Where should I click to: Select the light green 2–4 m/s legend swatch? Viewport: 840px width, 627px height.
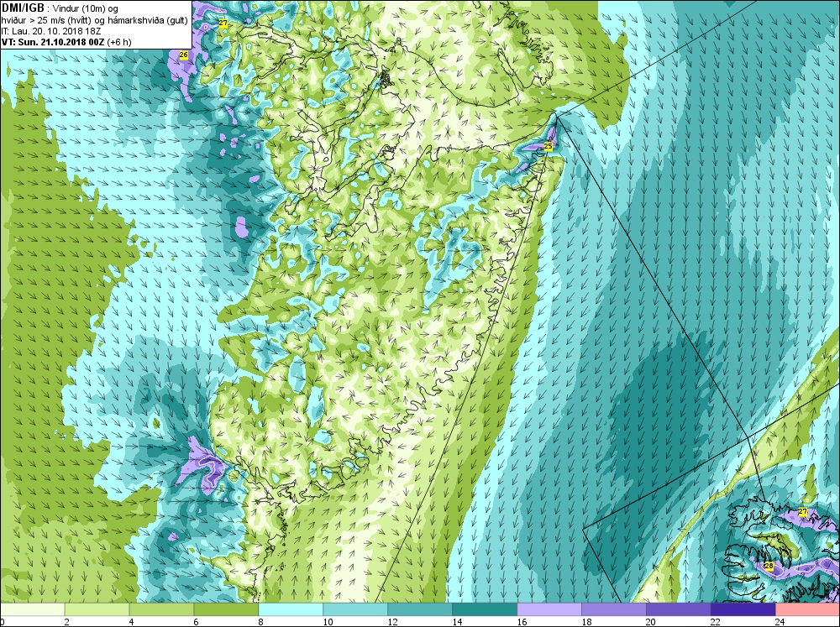97,610
